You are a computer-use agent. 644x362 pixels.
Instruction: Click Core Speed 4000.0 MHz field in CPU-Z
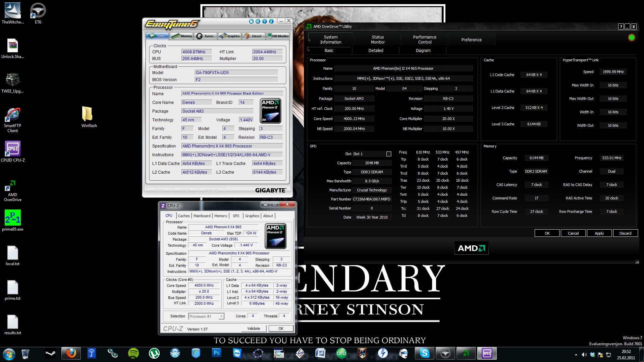point(204,286)
